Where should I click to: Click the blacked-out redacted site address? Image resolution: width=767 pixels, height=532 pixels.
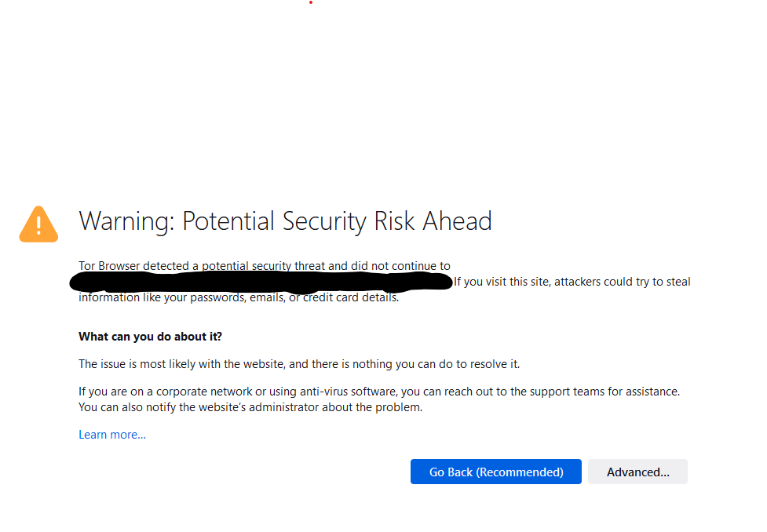coord(261,282)
